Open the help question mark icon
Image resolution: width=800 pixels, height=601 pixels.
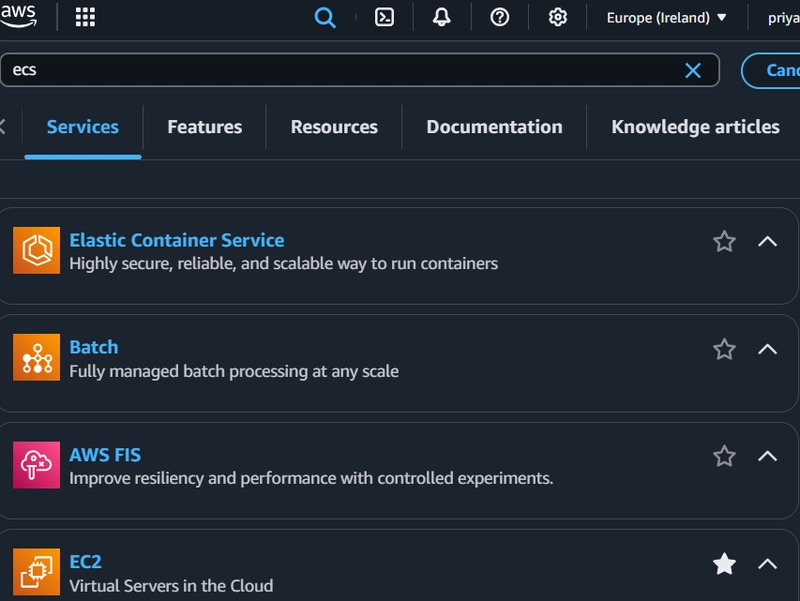(499, 17)
